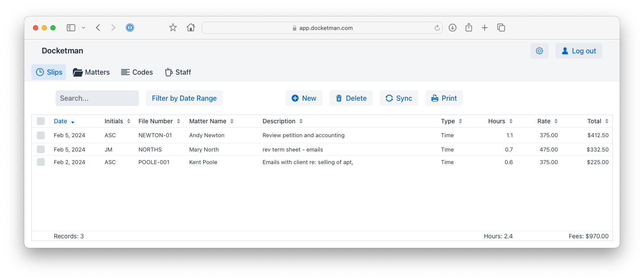The height and width of the screenshot is (280, 644).
Task: Click the JM initials cell
Action: (108, 149)
